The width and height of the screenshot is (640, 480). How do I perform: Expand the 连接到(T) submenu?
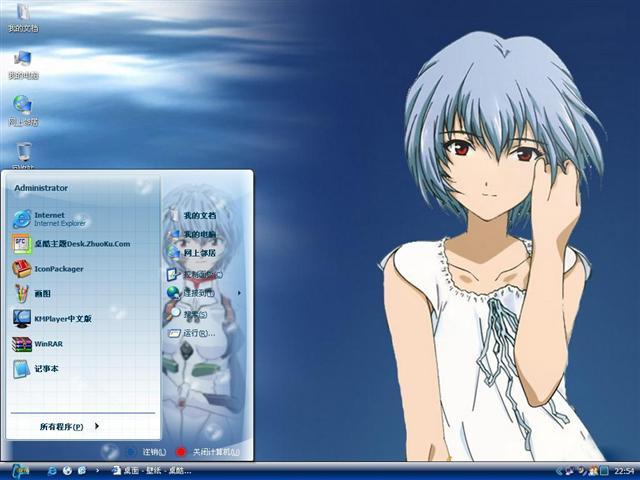(203, 293)
